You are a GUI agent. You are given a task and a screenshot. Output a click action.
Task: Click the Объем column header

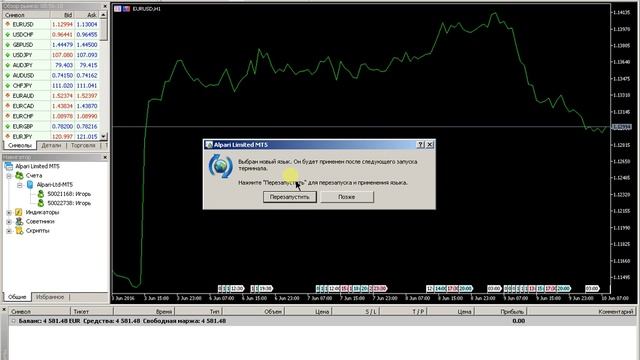tap(253, 311)
